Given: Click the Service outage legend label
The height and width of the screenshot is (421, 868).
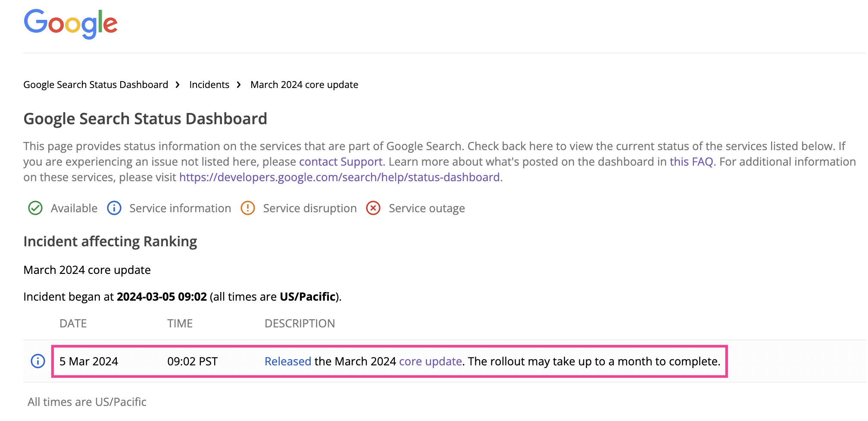Looking at the screenshot, I should 427,208.
